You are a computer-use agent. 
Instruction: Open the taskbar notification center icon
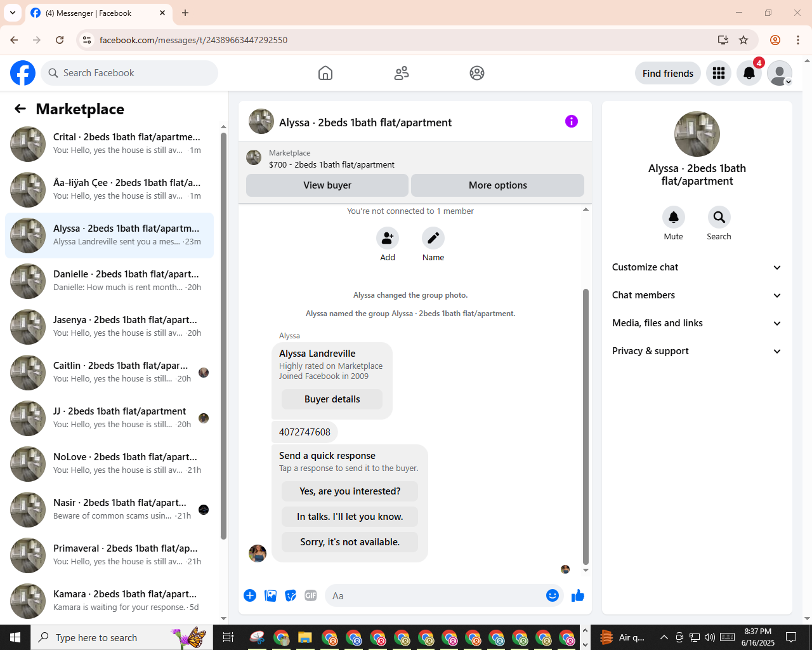pos(791,637)
